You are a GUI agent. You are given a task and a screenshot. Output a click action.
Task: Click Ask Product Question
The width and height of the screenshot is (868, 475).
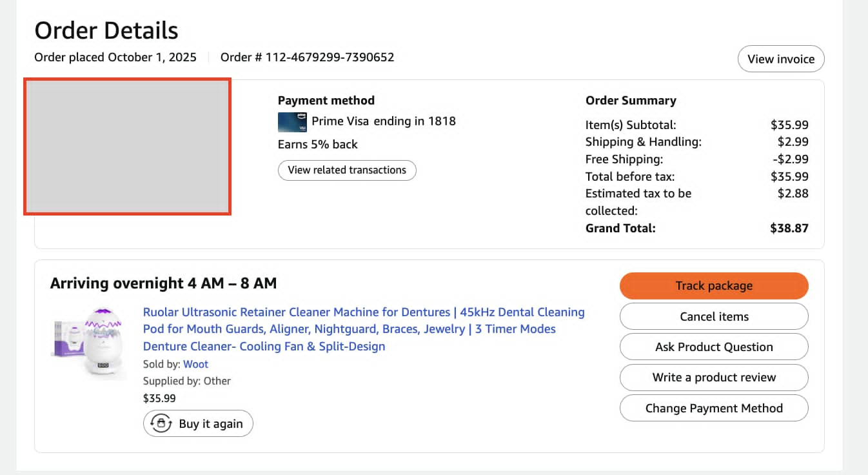pos(714,347)
